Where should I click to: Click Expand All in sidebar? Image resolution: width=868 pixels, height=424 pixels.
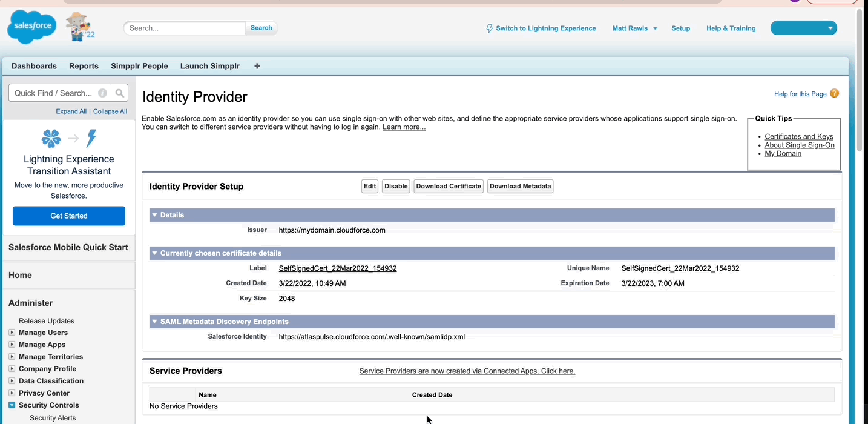click(x=71, y=111)
